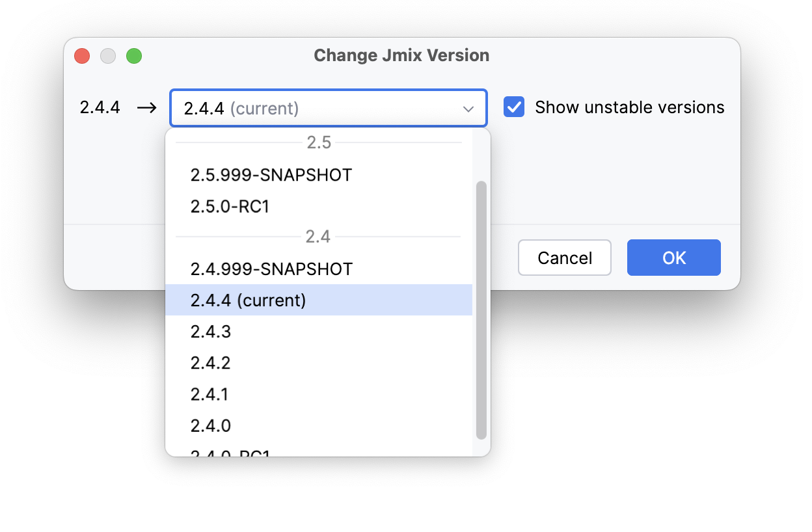Click the Change Jmix Version title bar
This screenshot has width=812, height=532.
[x=401, y=55]
